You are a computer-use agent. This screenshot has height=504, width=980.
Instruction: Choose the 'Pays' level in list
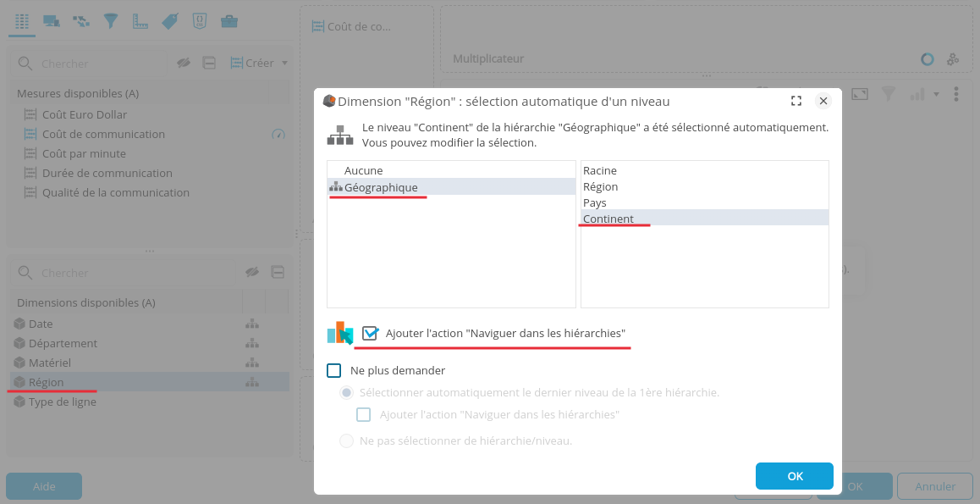click(x=595, y=203)
